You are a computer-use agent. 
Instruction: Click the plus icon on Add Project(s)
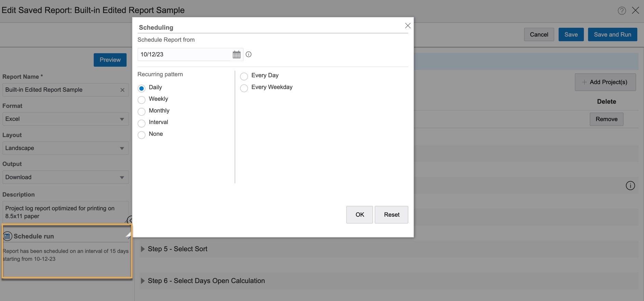click(x=585, y=82)
